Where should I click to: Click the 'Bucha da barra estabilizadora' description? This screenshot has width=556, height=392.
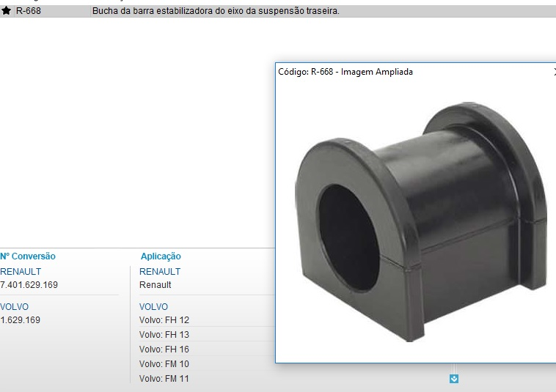pos(216,11)
